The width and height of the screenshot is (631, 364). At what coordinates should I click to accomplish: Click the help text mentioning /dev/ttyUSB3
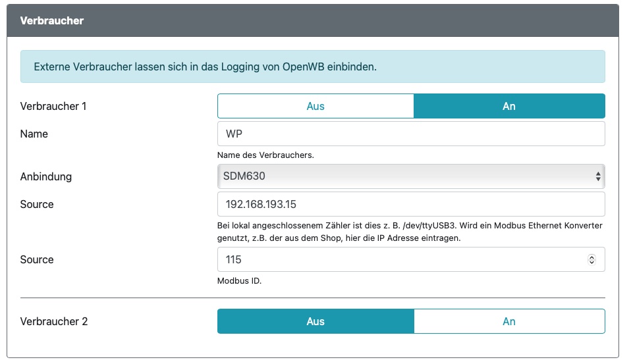(409, 232)
